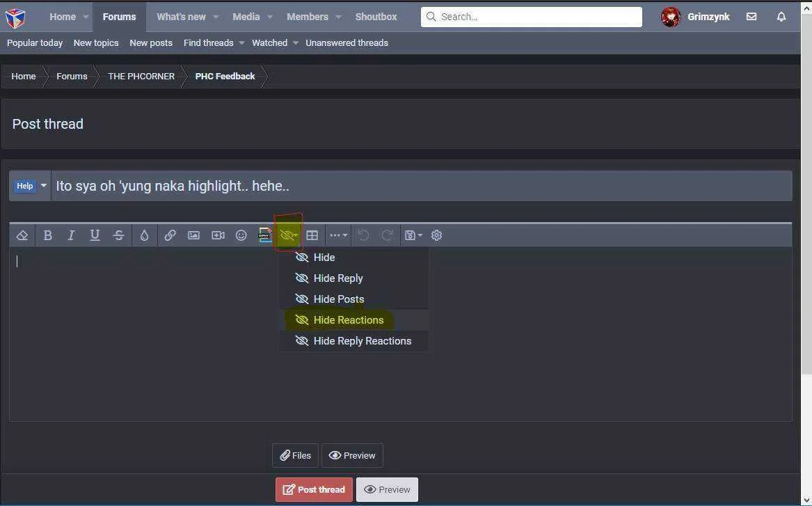The width and height of the screenshot is (812, 506).
Task: Select Hide from the dropdown menu
Action: (x=353, y=258)
